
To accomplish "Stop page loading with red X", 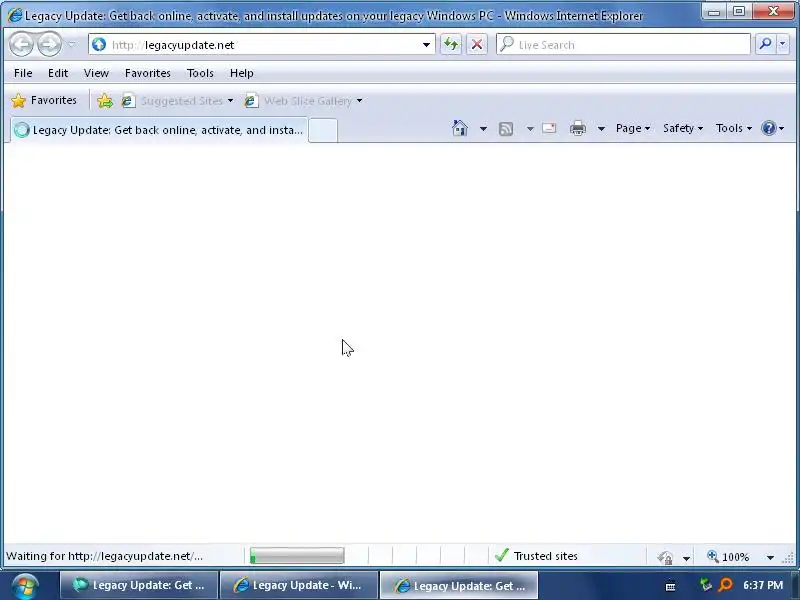I will (x=477, y=44).
